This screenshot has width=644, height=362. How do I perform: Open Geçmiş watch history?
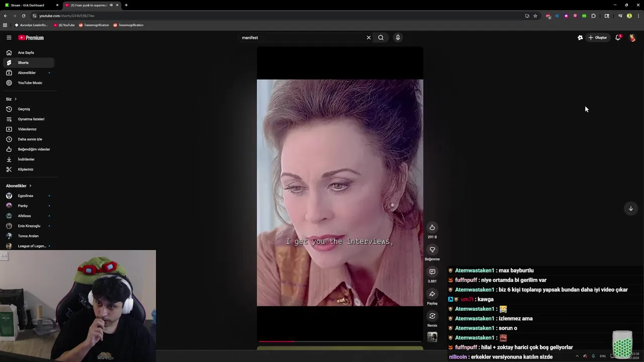tap(28, 109)
